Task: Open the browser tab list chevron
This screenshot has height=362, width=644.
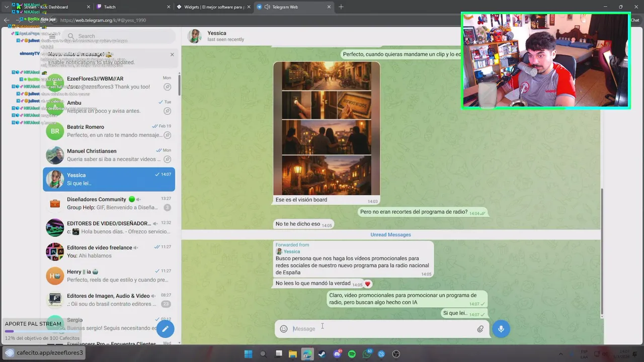Action: pos(7,7)
